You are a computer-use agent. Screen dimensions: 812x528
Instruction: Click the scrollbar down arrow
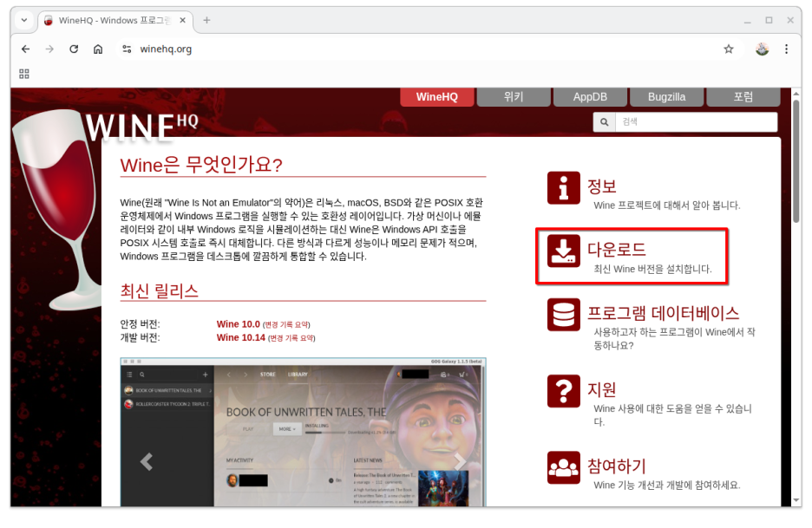click(796, 500)
